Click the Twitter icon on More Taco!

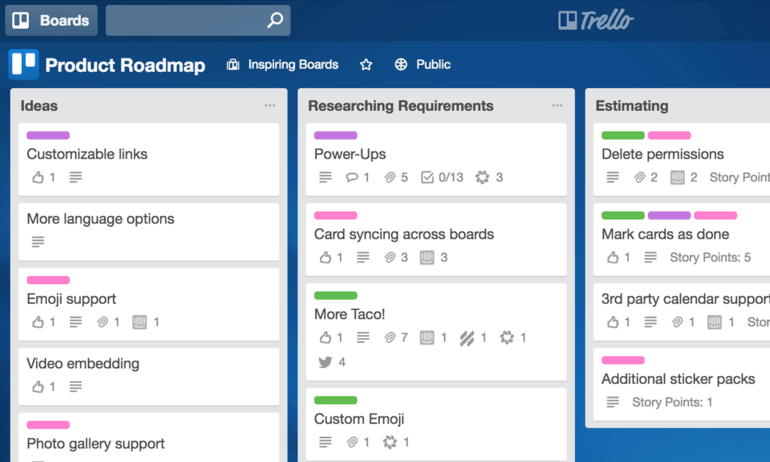coord(325,362)
